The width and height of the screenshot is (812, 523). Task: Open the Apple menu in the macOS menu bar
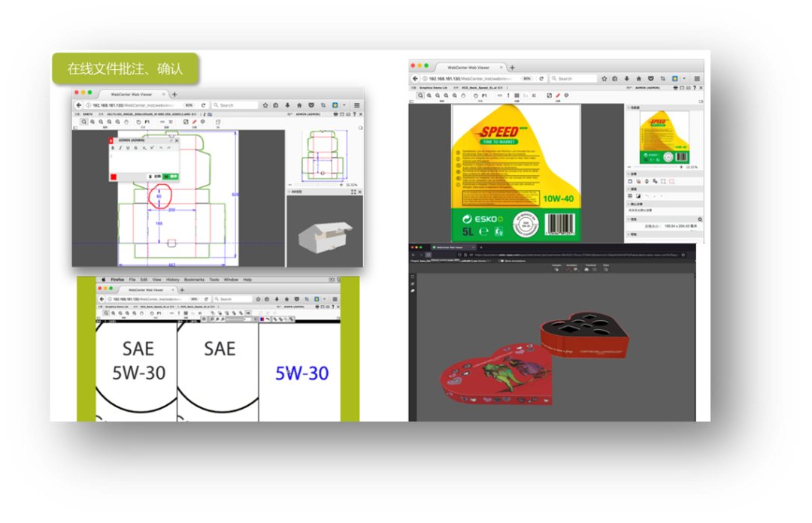(104, 280)
